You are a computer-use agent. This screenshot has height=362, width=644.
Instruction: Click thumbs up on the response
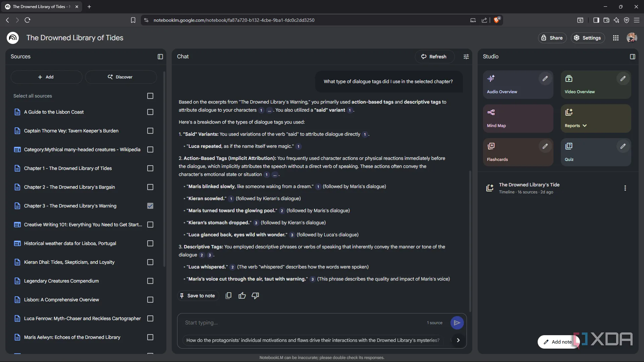242,296
